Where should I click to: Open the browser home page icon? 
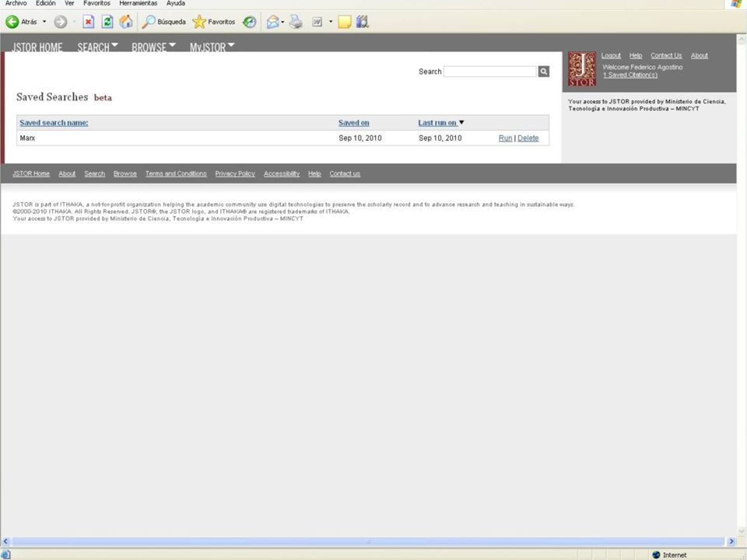126,22
